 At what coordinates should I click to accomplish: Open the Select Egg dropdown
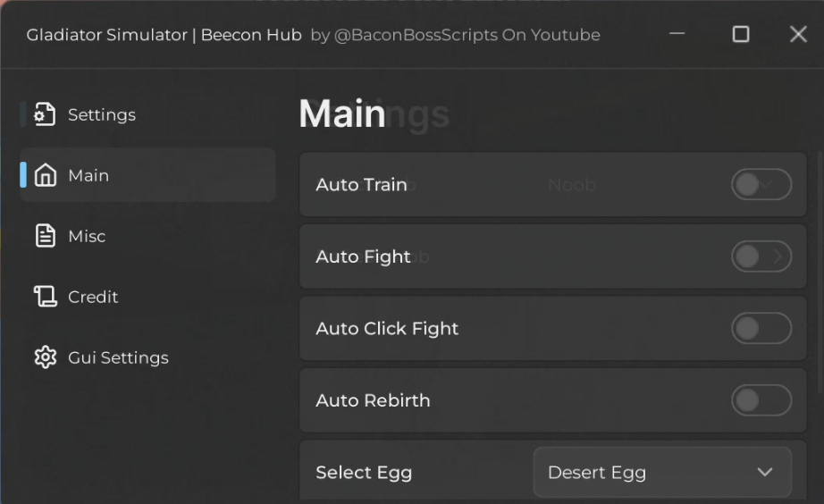[x=661, y=472]
